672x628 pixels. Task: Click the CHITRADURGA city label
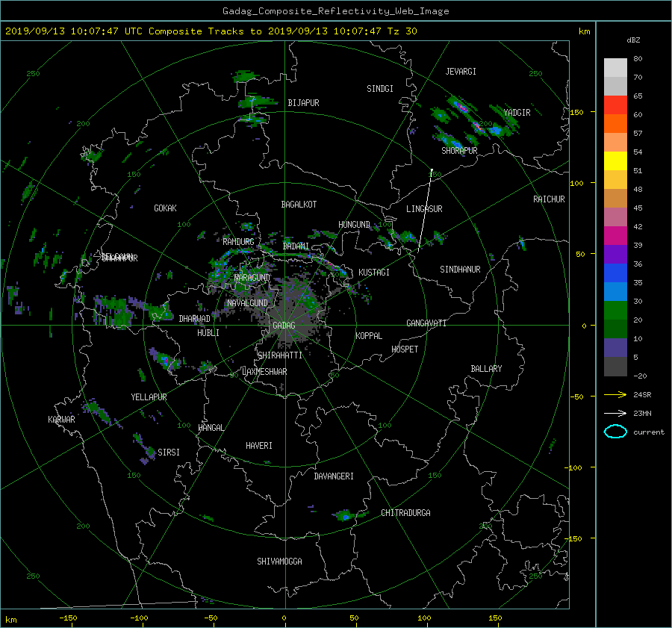(x=405, y=513)
